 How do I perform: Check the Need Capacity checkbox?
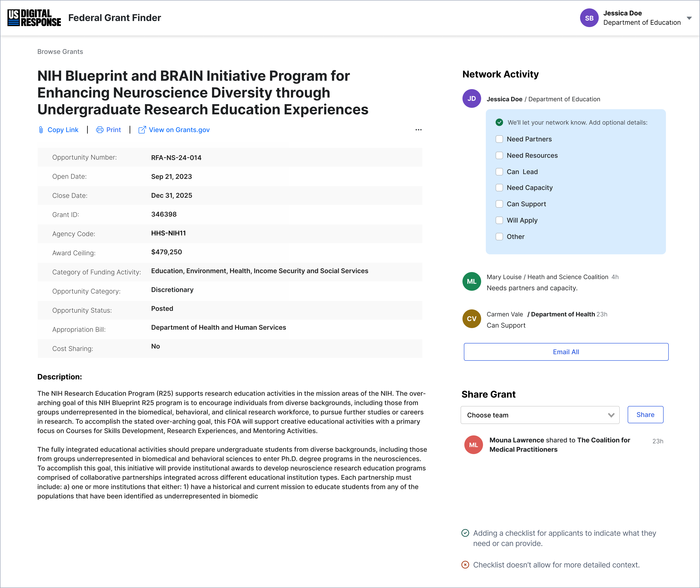[x=499, y=188]
